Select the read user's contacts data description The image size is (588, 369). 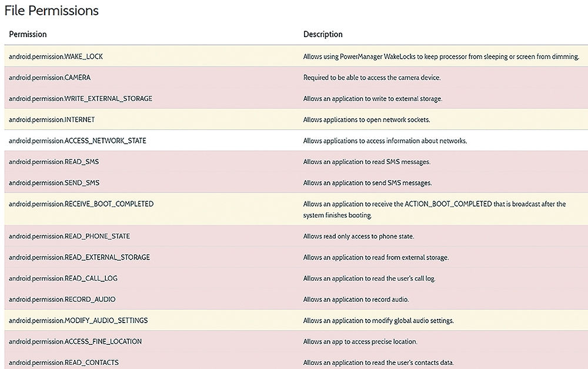(x=379, y=363)
